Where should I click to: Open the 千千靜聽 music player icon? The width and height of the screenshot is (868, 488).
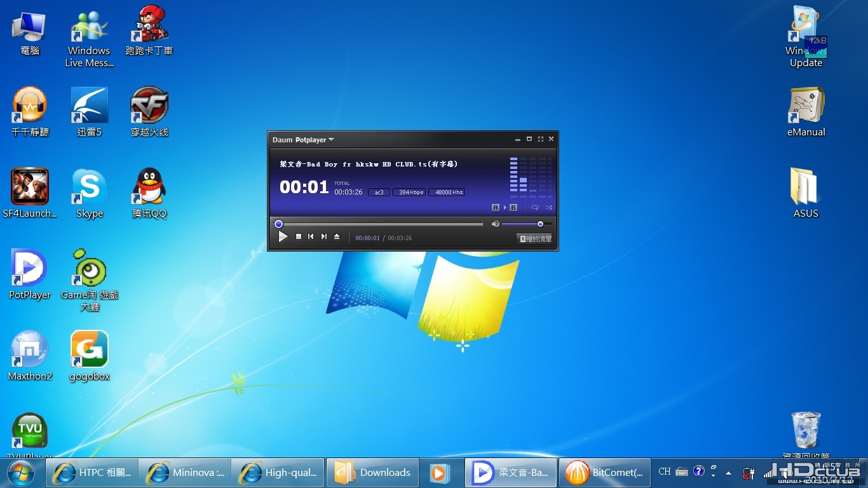tap(29, 112)
